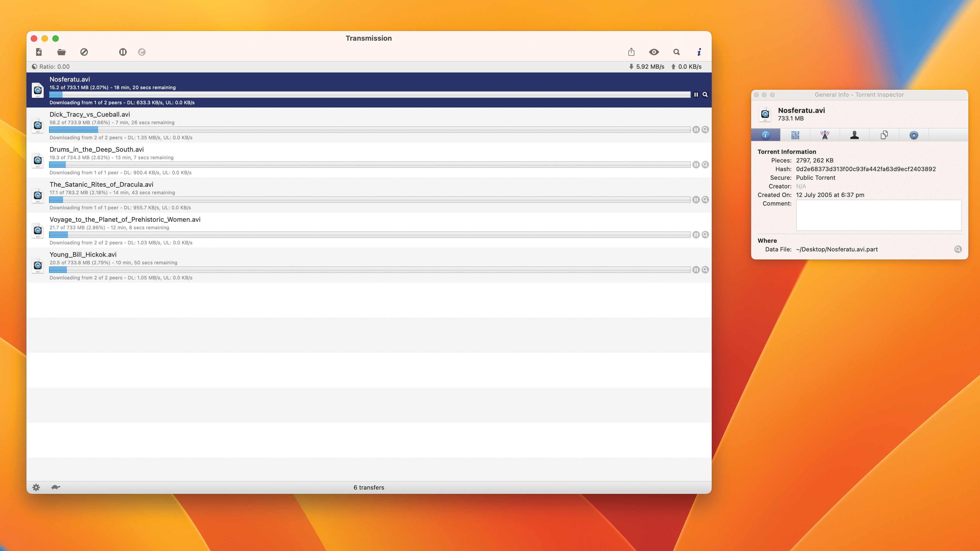Click the Share toolbar icon
This screenshot has height=551, width=980.
click(x=631, y=52)
